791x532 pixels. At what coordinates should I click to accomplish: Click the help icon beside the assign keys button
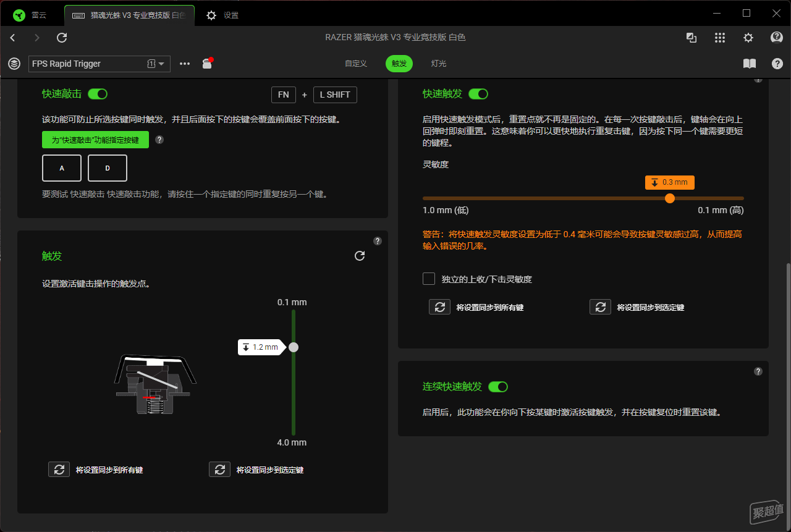[159, 140]
